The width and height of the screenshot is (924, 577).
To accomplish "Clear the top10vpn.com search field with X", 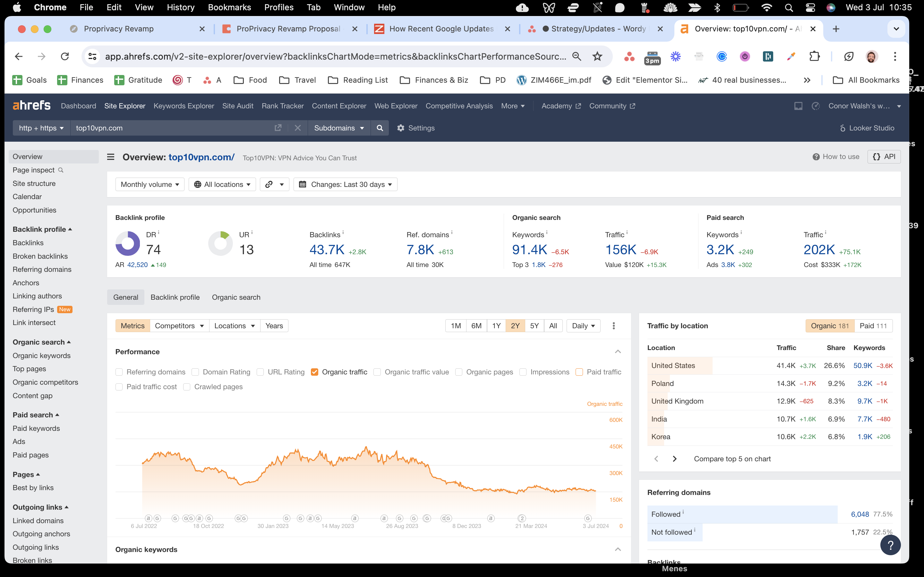I will [298, 128].
